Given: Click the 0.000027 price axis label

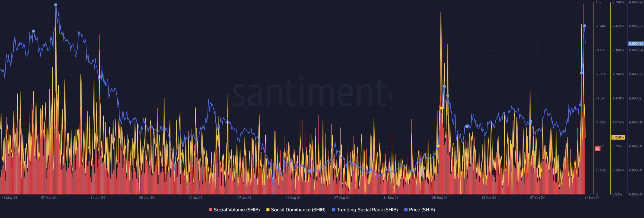Looking at the screenshot, I should 636,26.
